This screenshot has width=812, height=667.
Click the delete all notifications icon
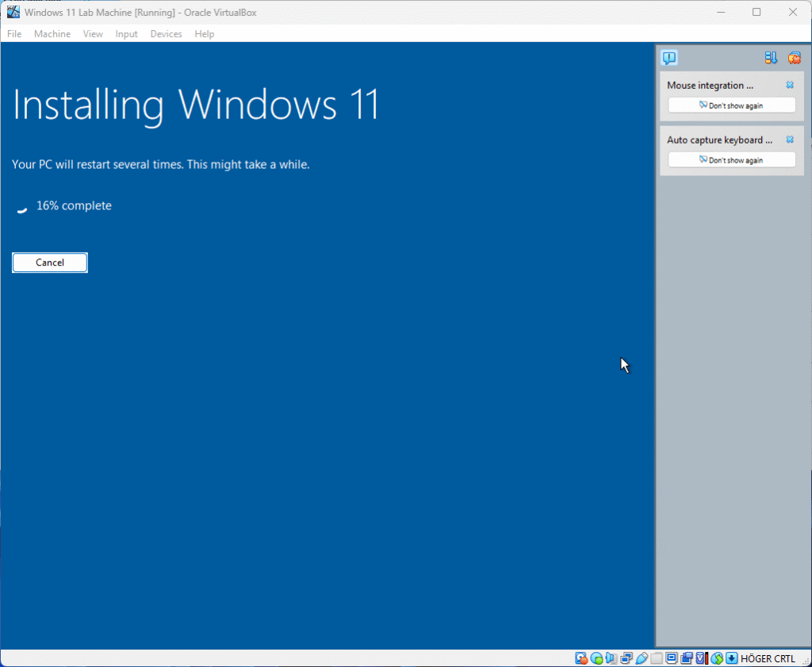tap(794, 57)
